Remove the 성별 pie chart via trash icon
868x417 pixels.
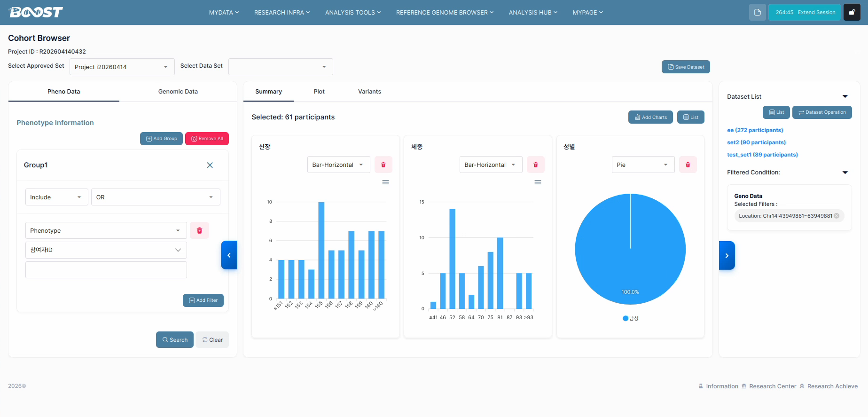point(688,165)
